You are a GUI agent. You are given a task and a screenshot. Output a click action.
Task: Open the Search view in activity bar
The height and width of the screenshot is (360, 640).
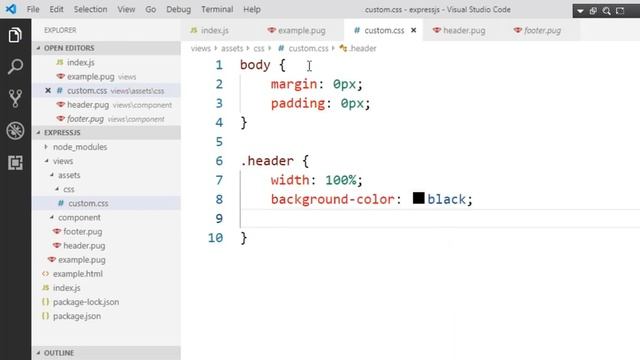click(x=15, y=67)
